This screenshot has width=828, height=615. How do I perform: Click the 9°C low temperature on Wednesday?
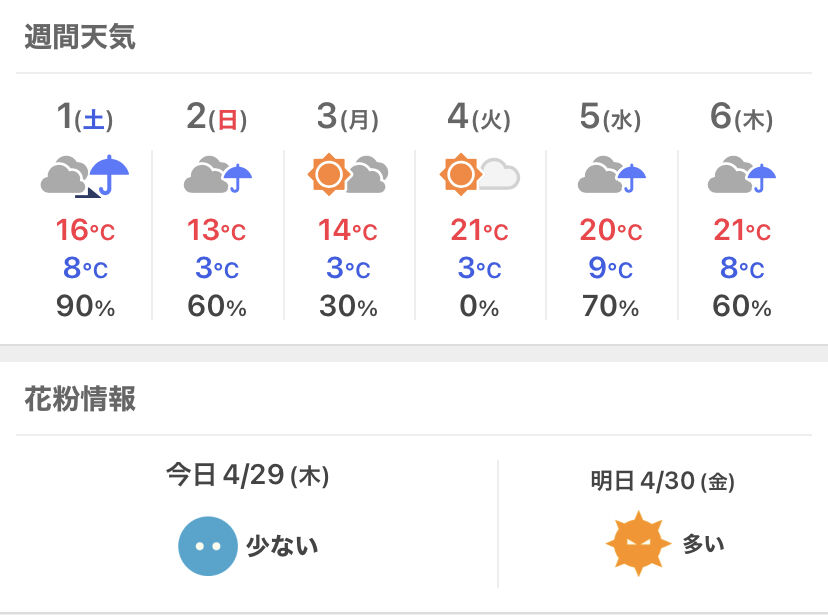[x=610, y=268]
